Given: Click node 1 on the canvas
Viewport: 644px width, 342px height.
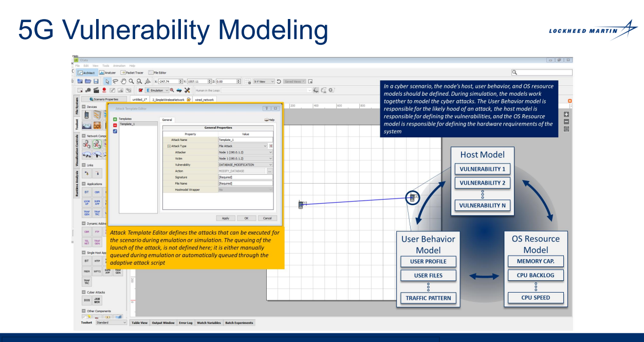Looking at the screenshot, I should tap(302, 205).
